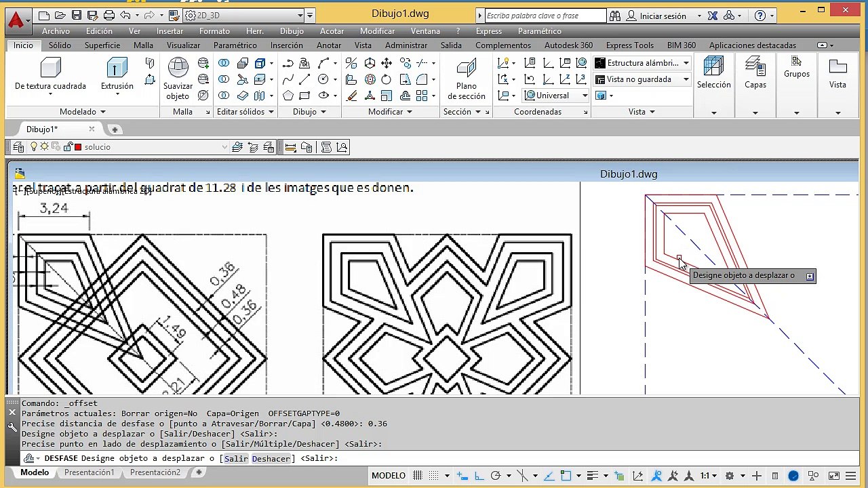Click the Undo arrow icon
This screenshot has height=488, width=868.
(125, 16)
